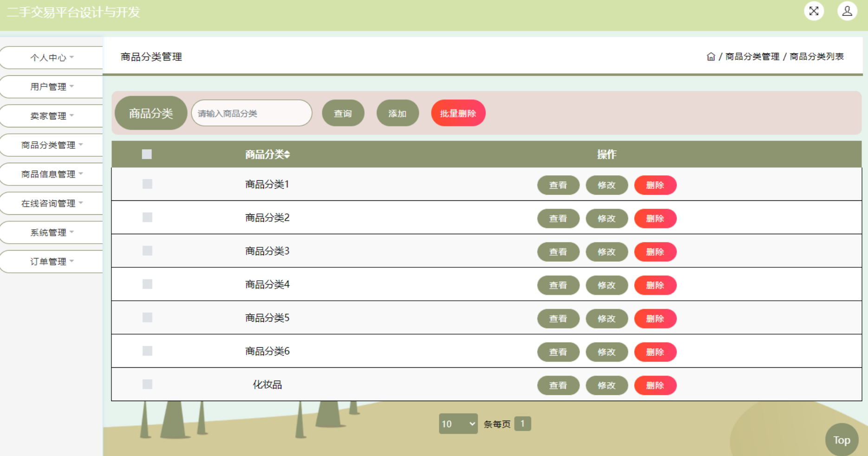Click 查看 for 商品分类3
Screen dimensions: 868x456
pyautogui.click(x=558, y=252)
